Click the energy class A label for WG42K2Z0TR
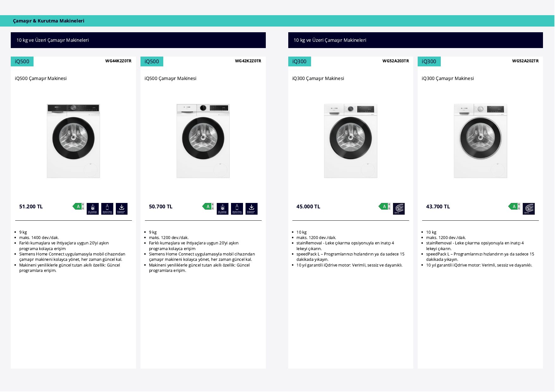The width and height of the screenshot is (555, 392). pos(208,206)
